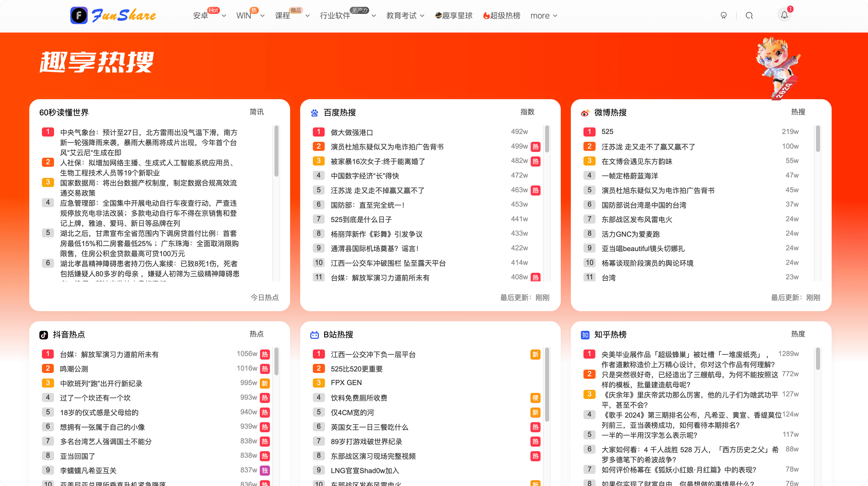Open Baidu item 做大做强港口
The image size is (868, 486).
tap(352, 132)
